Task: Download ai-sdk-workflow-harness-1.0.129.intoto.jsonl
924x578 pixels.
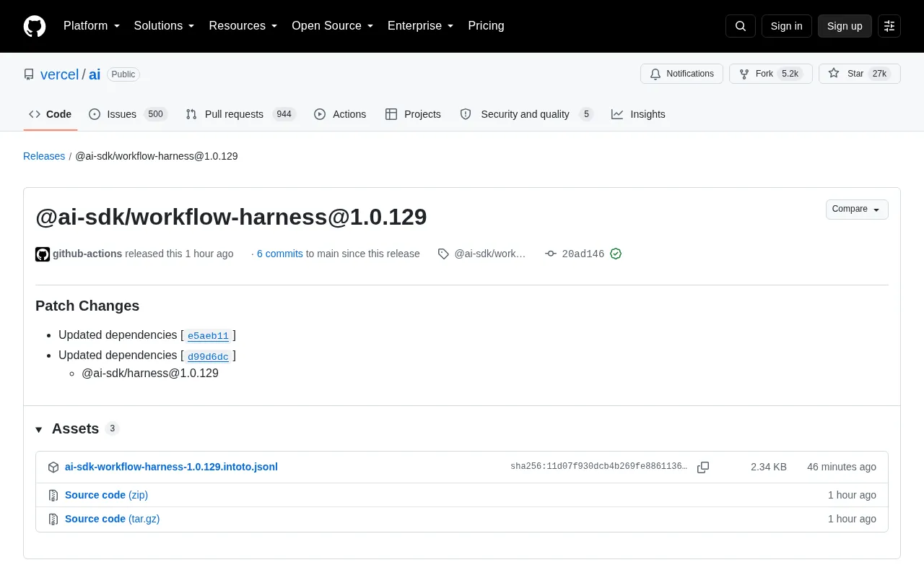Action: point(171,467)
